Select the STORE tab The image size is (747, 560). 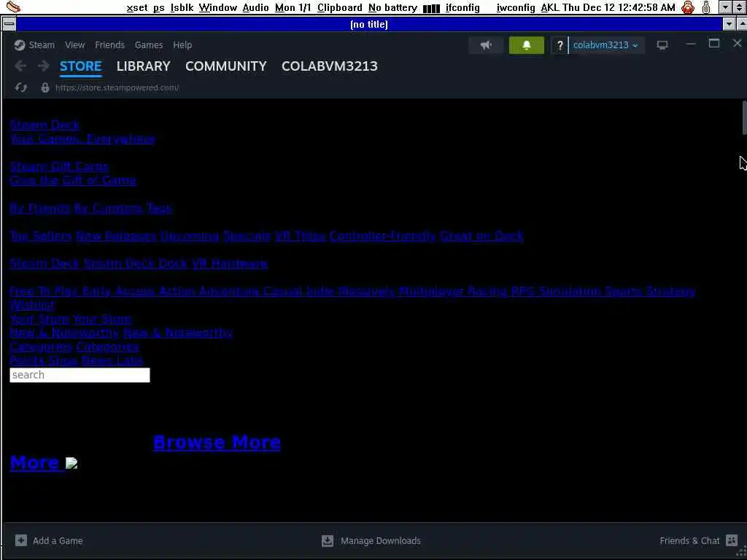point(80,66)
